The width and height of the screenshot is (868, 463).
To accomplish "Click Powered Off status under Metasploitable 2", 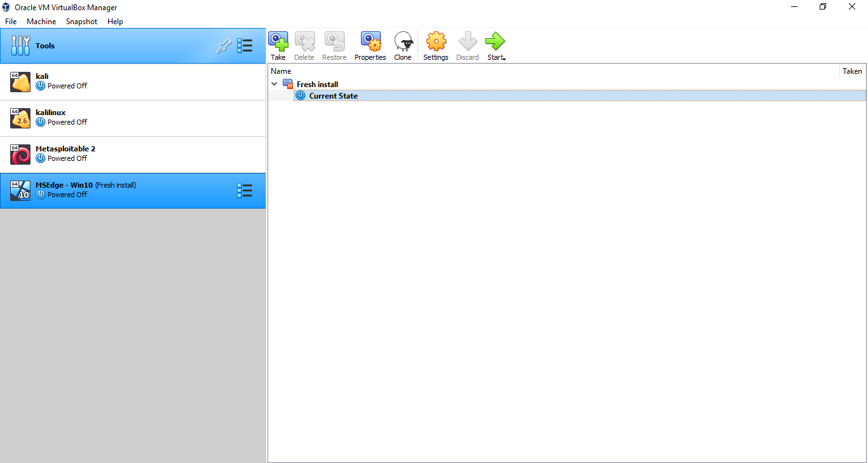I will [67, 158].
